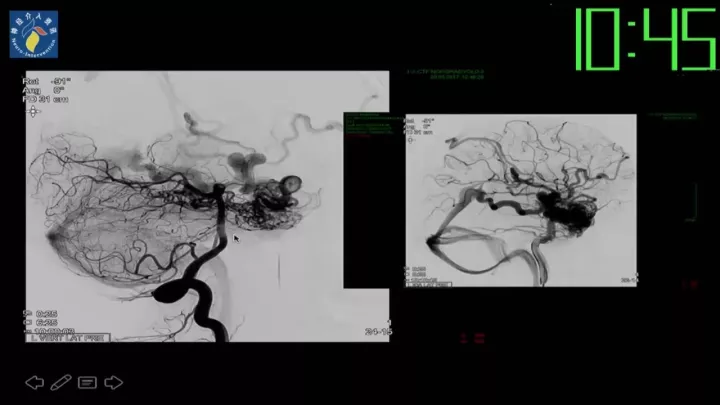Select the pen annotation tool
The width and height of the screenshot is (720, 405).
coord(61,382)
